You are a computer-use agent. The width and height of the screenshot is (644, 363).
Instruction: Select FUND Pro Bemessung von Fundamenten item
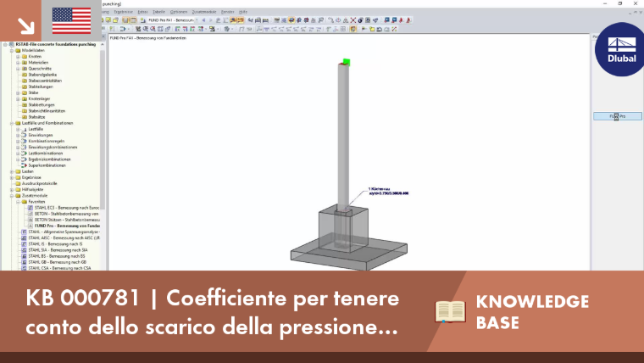pyautogui.click(x=67, y=226)
